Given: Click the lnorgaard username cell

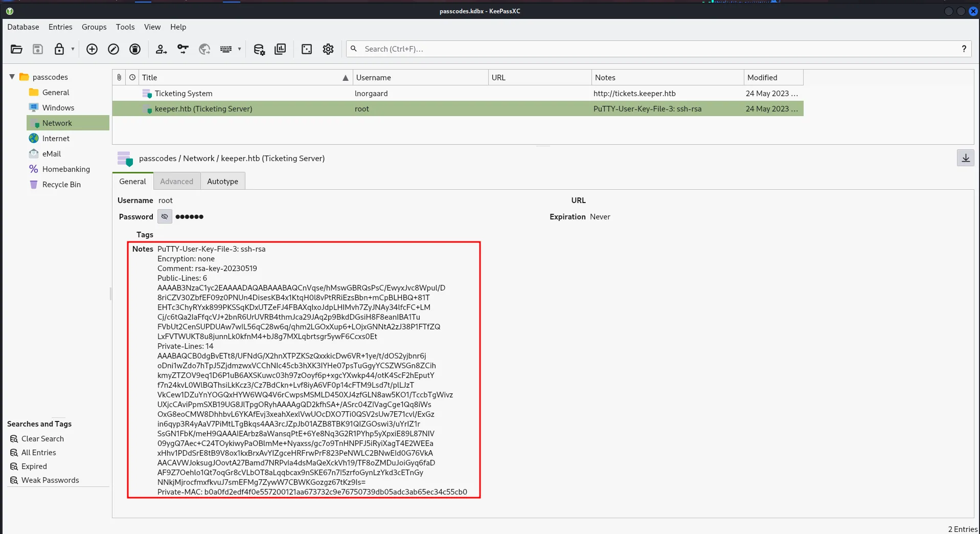Looking at the screenshot, I should coord(371,94).
